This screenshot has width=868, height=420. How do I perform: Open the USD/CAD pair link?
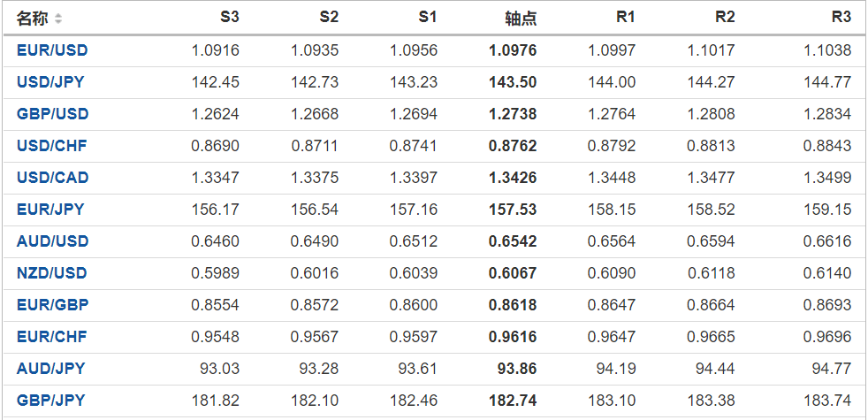[52, 178]
